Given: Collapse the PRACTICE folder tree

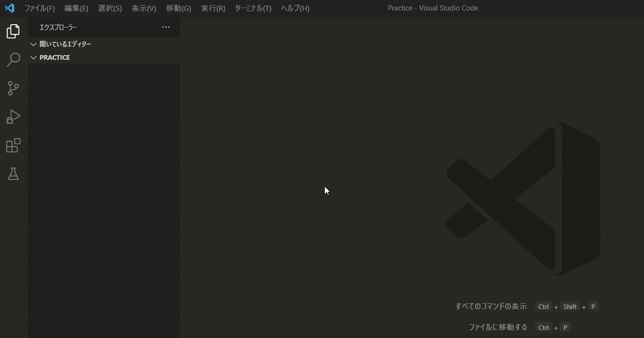Looking at the screenshot, I should [33, 57].
